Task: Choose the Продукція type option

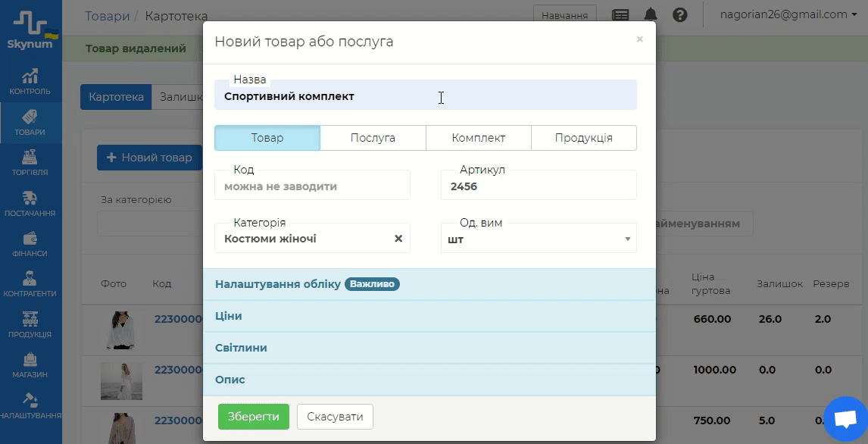Action: [583, 138]
